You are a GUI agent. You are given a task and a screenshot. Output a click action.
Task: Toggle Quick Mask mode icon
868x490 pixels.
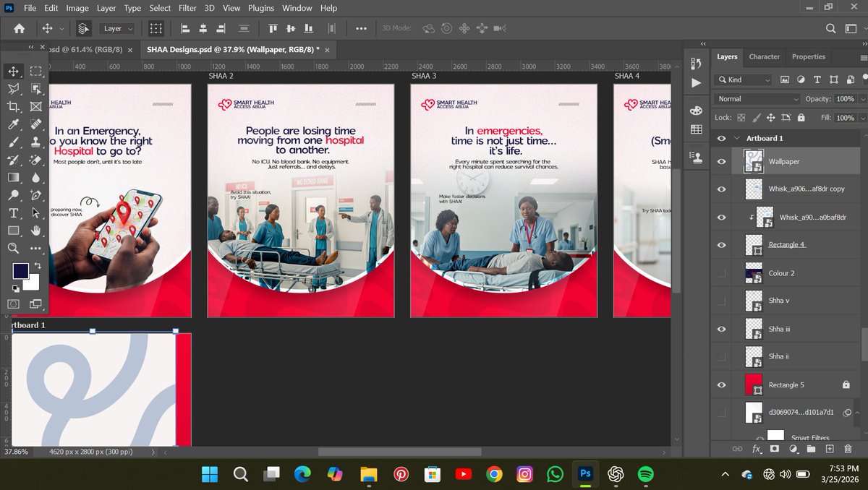13,304
